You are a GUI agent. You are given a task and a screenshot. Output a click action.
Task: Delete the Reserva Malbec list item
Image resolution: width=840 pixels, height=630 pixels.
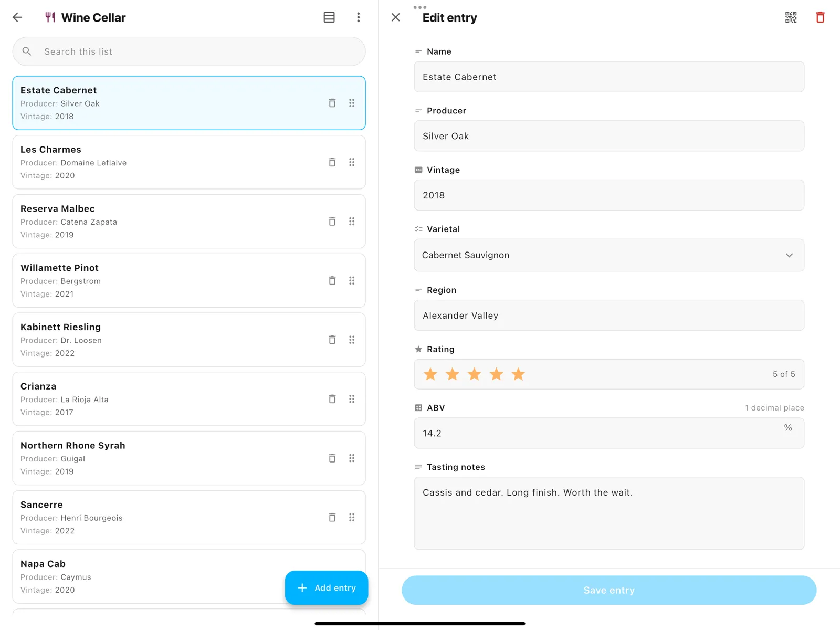[x=332, y=222]
